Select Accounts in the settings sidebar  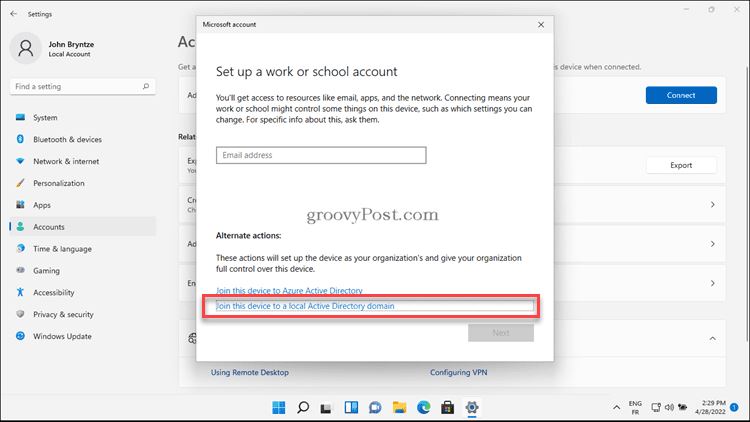[x=82, y=227]
